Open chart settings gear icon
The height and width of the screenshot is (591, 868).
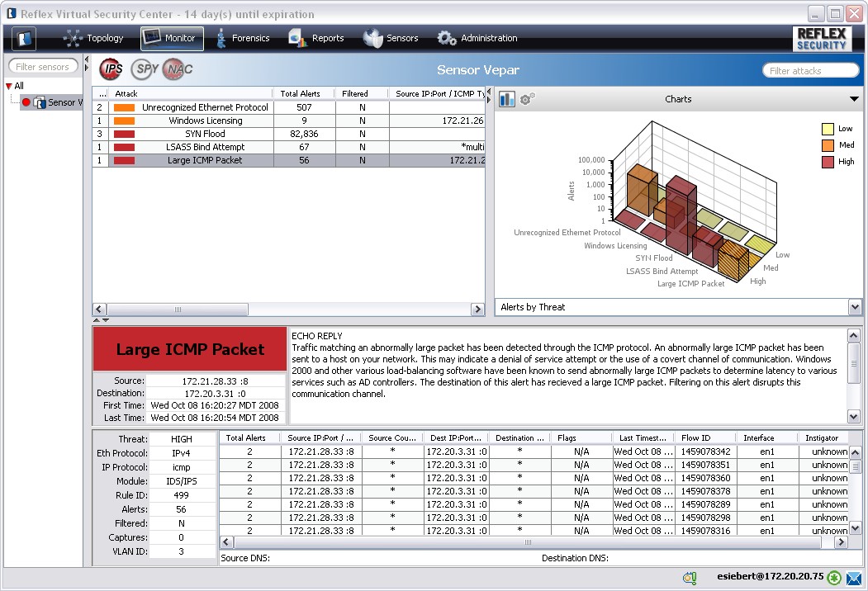click(527, 99)
